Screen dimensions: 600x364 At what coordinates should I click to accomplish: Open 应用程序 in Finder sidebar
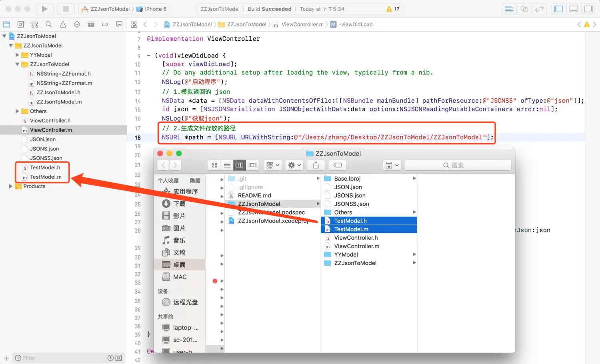click(179, 191)
